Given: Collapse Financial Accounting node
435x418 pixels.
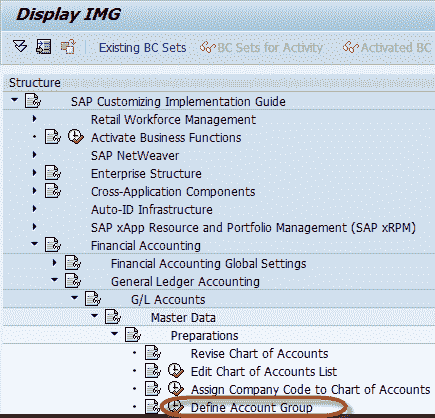Looking at the screenshot, I should pyautogui.click(x=34, y=244).
